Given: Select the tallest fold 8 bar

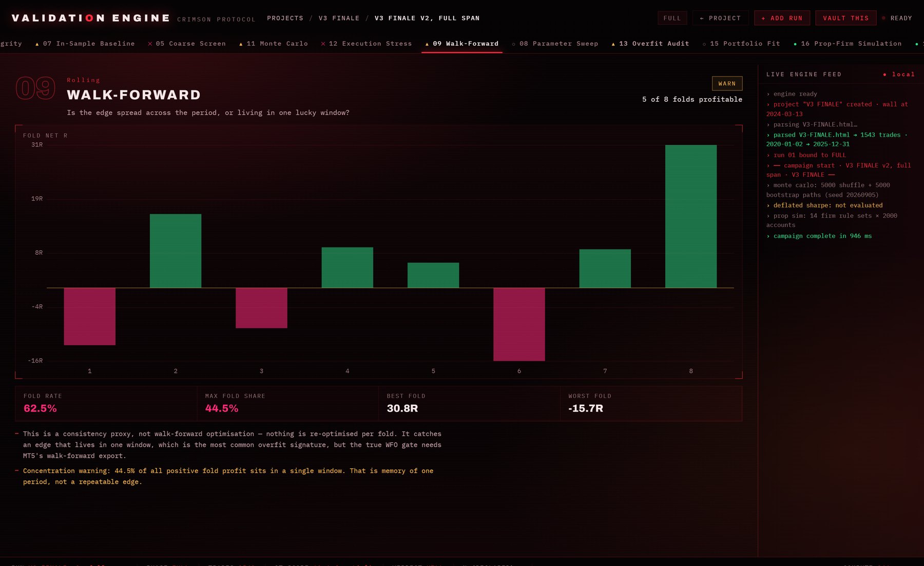Looking at the screenshot, I should point(691,216).
